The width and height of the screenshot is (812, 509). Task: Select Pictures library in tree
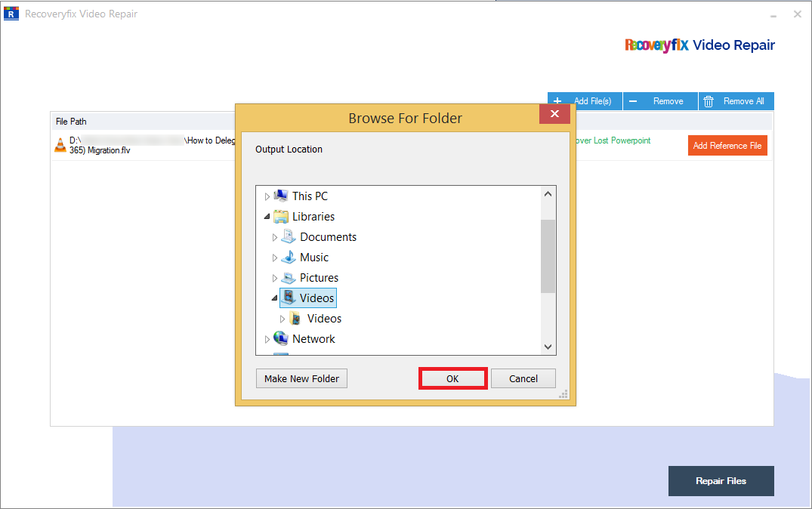(319, 278)
